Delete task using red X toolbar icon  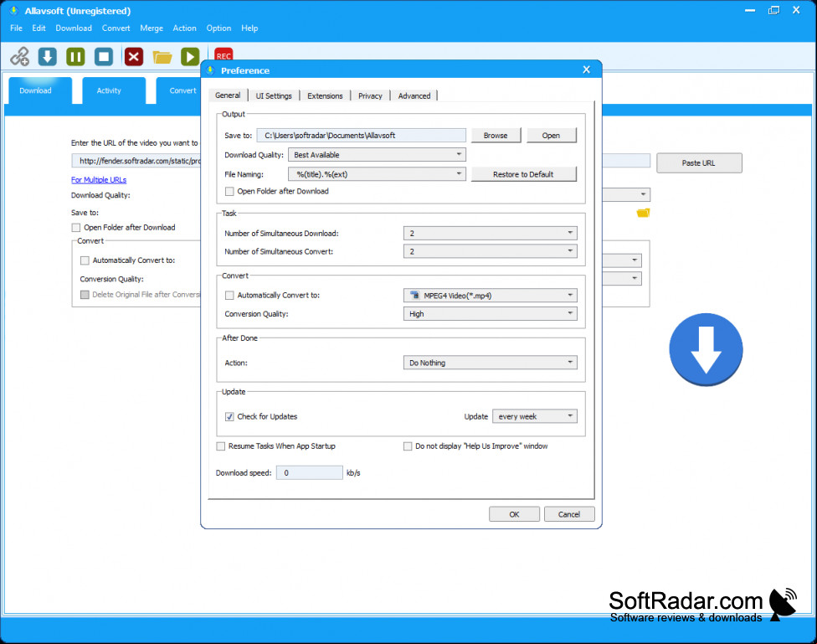click(134, 56)
